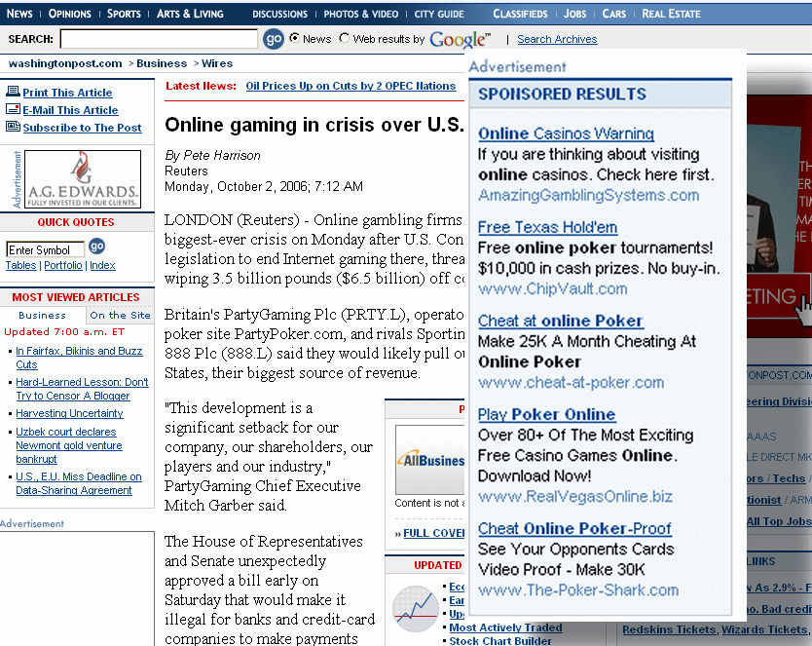Open Online Casinos Warning ad link
The width and height of the screenshot is (812, 646).
[566, 133]
